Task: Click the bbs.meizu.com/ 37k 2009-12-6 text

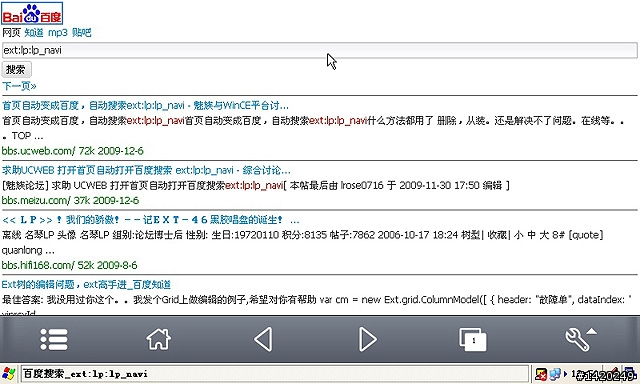Action: click(70, 200)
